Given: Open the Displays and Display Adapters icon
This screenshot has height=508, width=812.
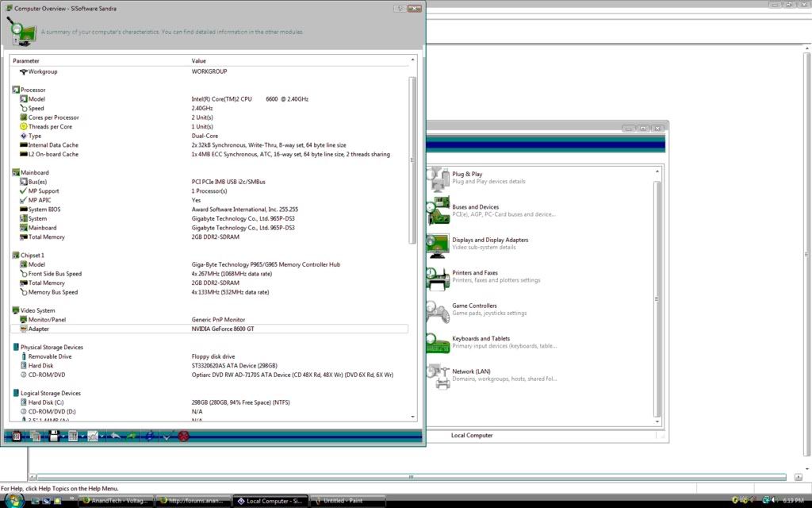Looking at the screenshot, I should click(438, 244).
